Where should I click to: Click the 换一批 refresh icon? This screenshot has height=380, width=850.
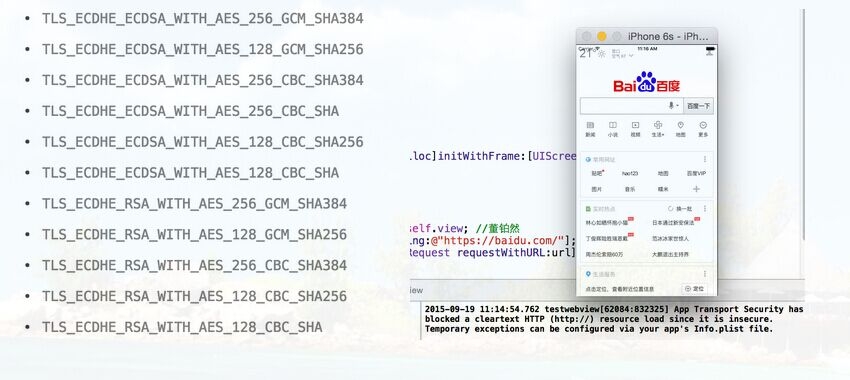[671, 209]
